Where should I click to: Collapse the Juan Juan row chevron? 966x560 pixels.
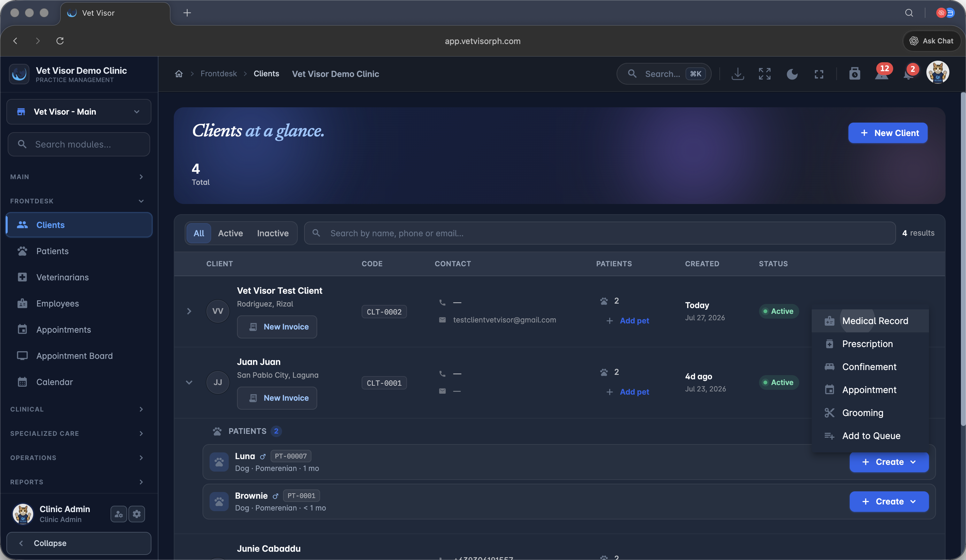(189, 382)
